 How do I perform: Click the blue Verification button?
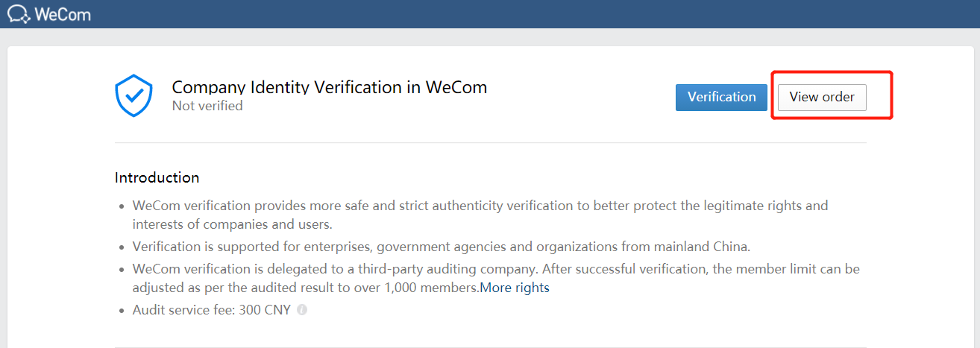721,97
